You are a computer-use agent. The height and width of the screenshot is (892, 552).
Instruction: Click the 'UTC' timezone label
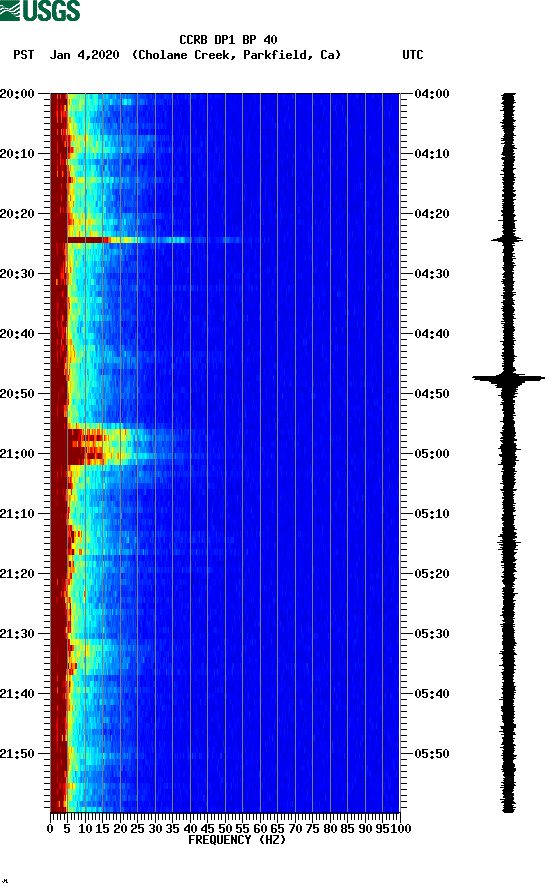pos(413,55)
